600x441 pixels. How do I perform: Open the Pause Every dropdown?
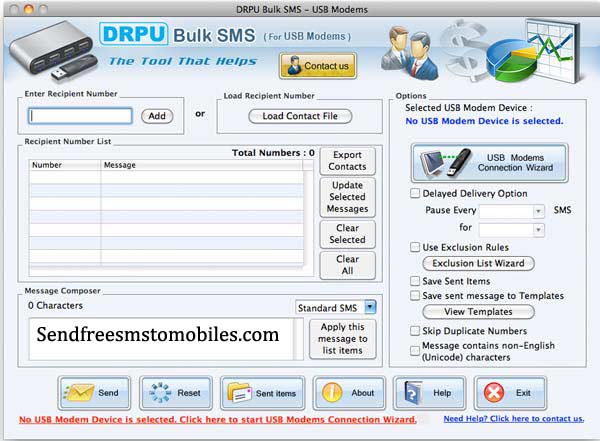(x=538, y=211)
